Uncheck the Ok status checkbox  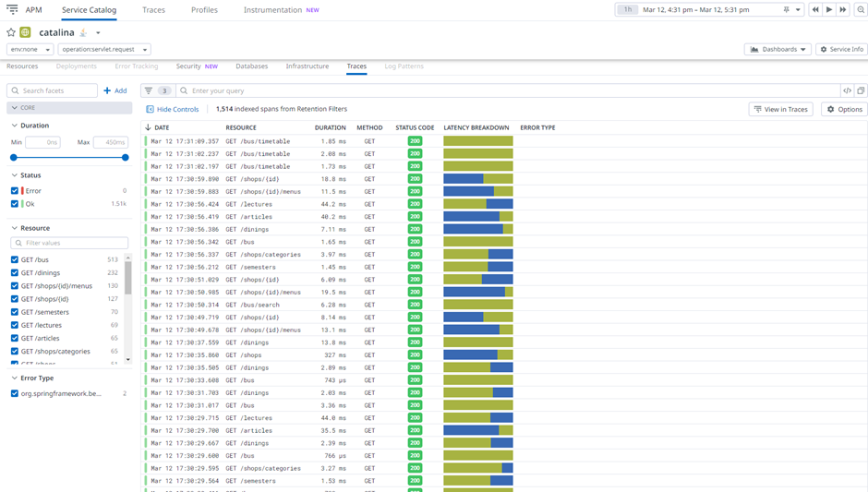click(x=15, y=204)
